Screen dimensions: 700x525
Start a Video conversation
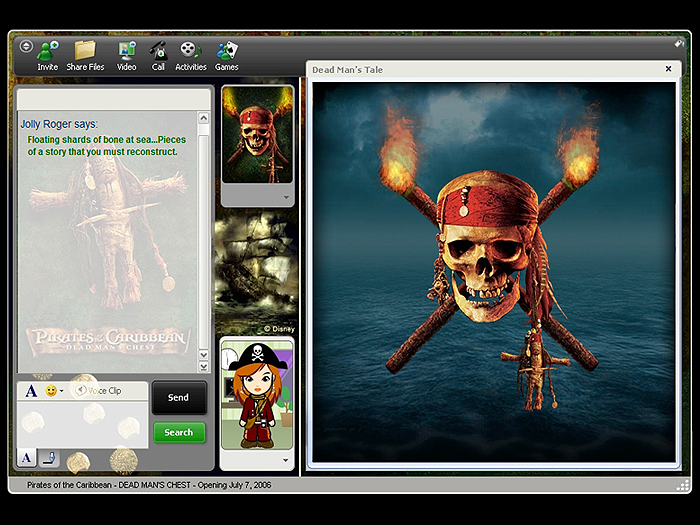[x=126, y=50]
